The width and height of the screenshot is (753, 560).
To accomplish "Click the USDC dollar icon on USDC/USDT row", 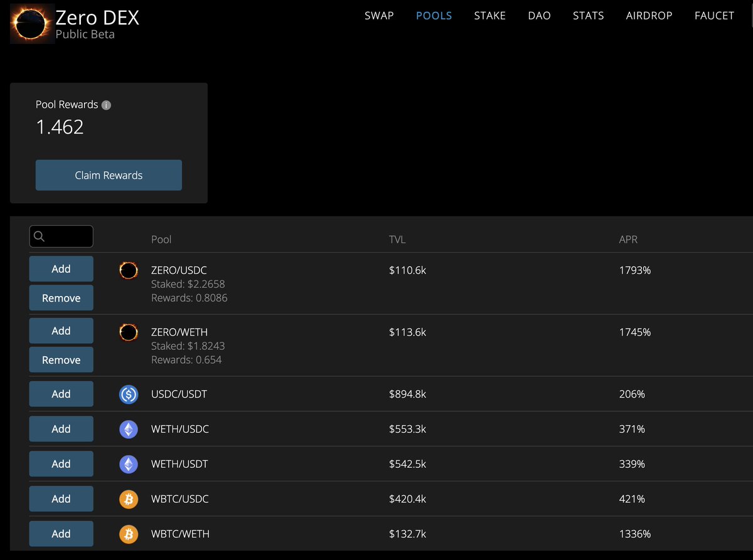I will 129,394.
